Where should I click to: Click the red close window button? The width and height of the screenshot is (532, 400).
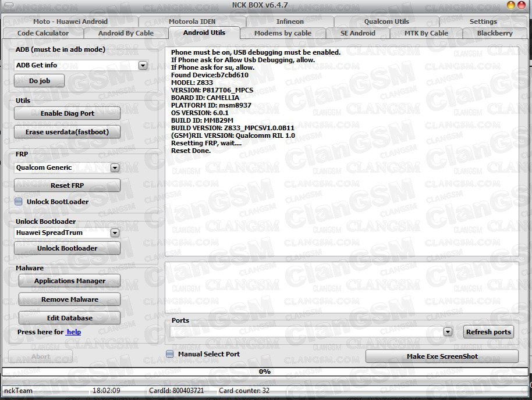(x=522, y=5)
